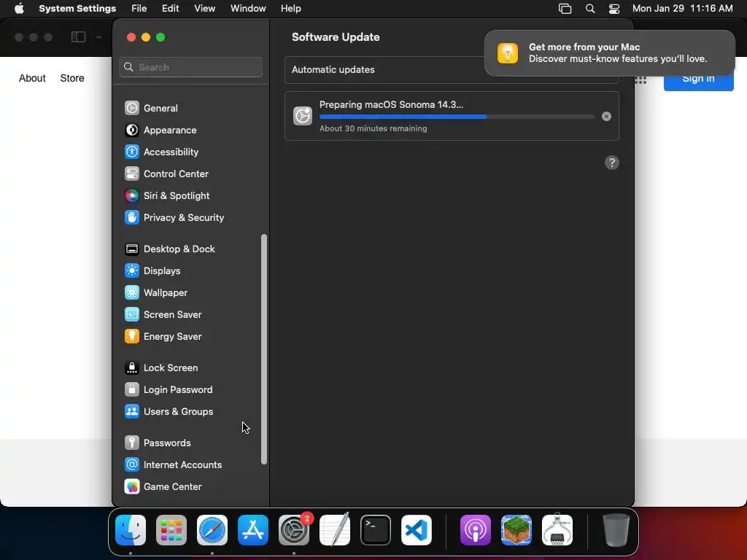747x560 pixels.
Task: Open the File menu
Action: pyautogui.click(x=139, y=9)
